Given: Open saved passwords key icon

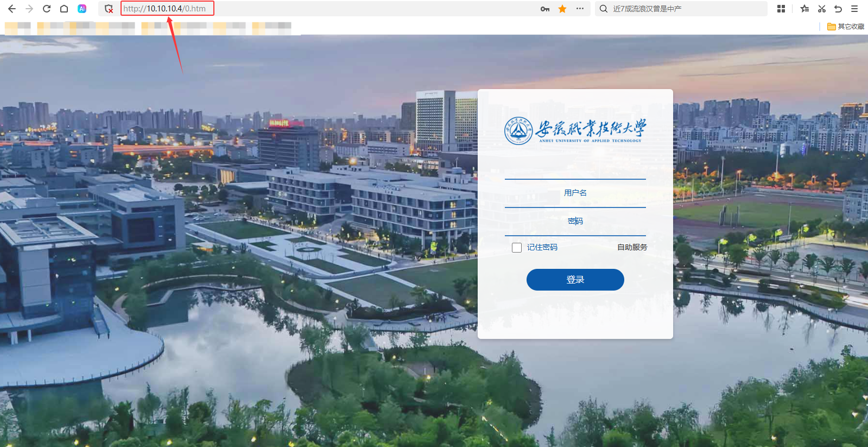Looking at the screenshot, I should click(x=545, y=9).
